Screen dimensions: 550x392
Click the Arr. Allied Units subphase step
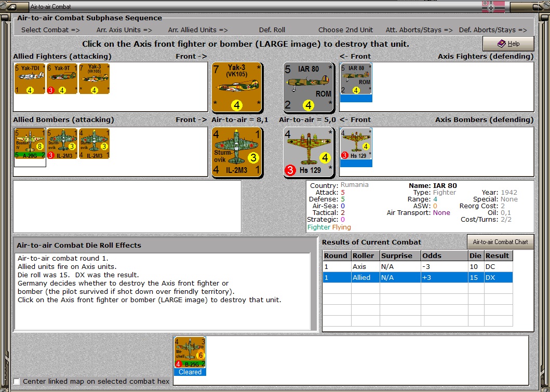pos(198,30)
